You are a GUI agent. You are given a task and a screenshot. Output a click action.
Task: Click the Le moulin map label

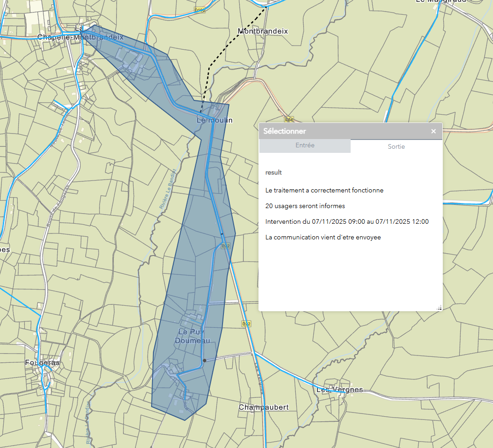[214, 121]
